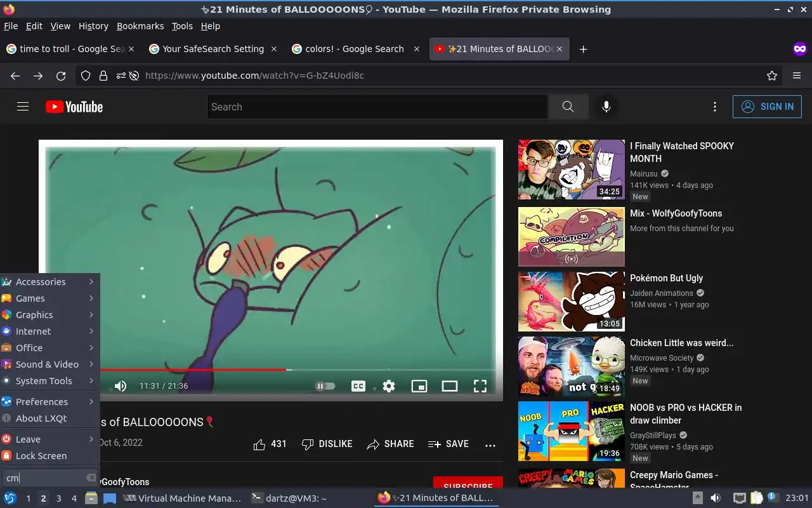This screenshot has height=508, width=812.
Task: Click SAVE to playlist
Action: [x=449, y=444]
